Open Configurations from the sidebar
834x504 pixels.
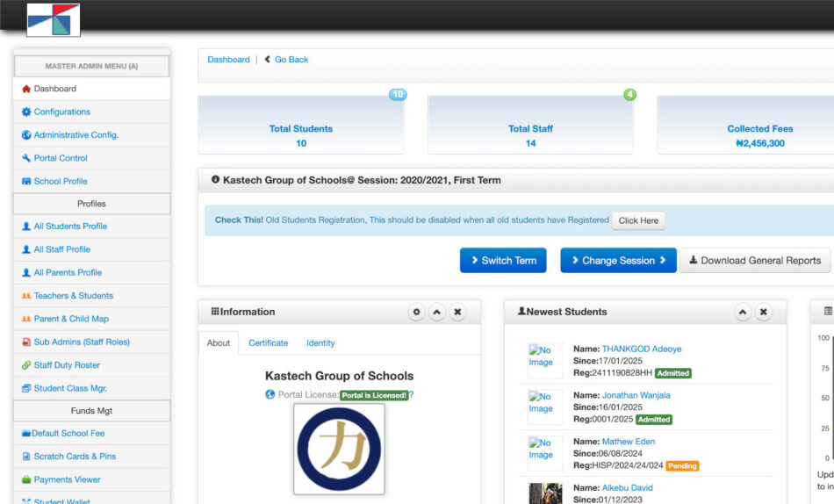coord(61,112)
